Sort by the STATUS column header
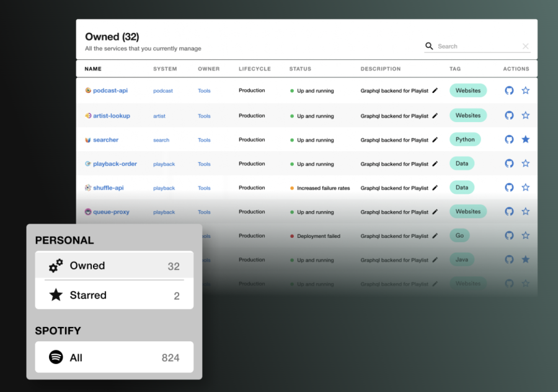558x392 pixels. [x=300, y=69]
